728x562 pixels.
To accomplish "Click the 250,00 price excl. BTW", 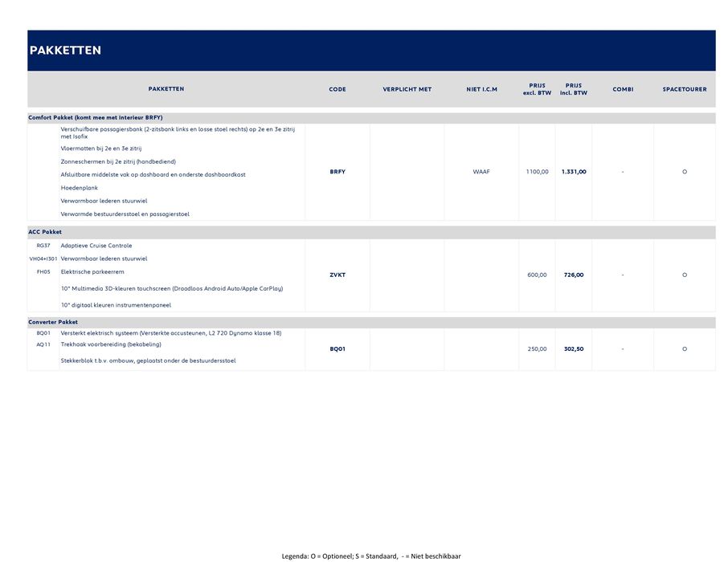I will [537, 349].
